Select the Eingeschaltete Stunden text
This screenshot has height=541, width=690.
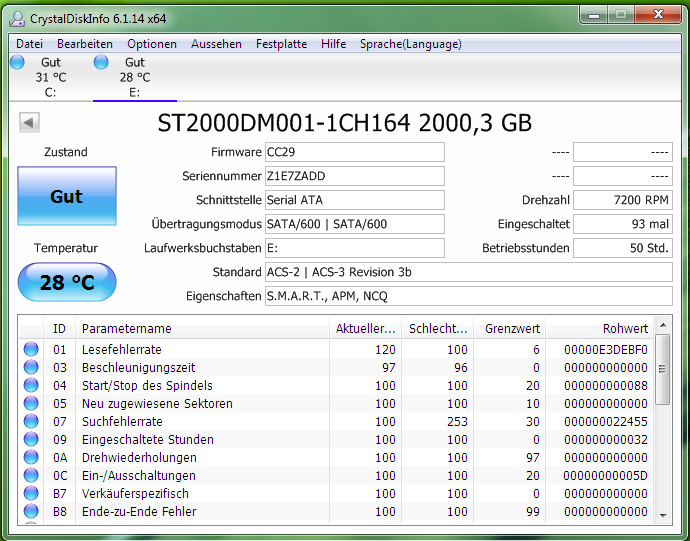(x=148, y=440)
